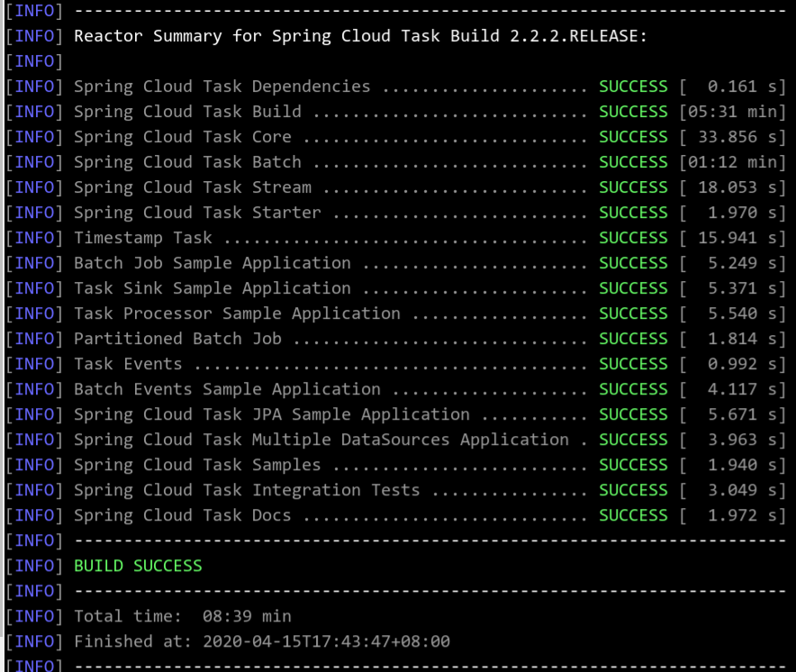Click the [INFO] tag beside BUILD SUCCESS

pos(34,566)
